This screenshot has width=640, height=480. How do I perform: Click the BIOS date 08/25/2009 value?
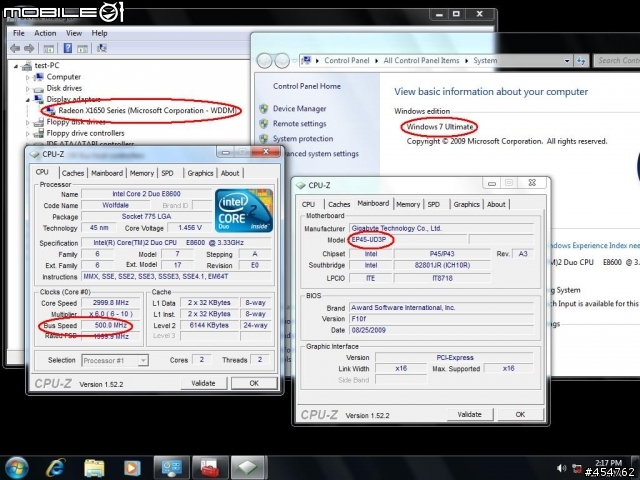(x=369, y=330)
